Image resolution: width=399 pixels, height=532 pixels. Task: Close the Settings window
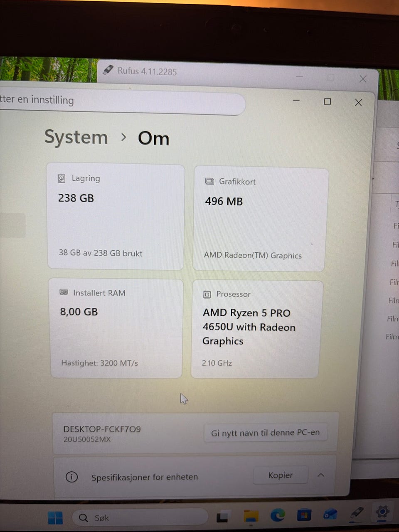coord(358,103)
